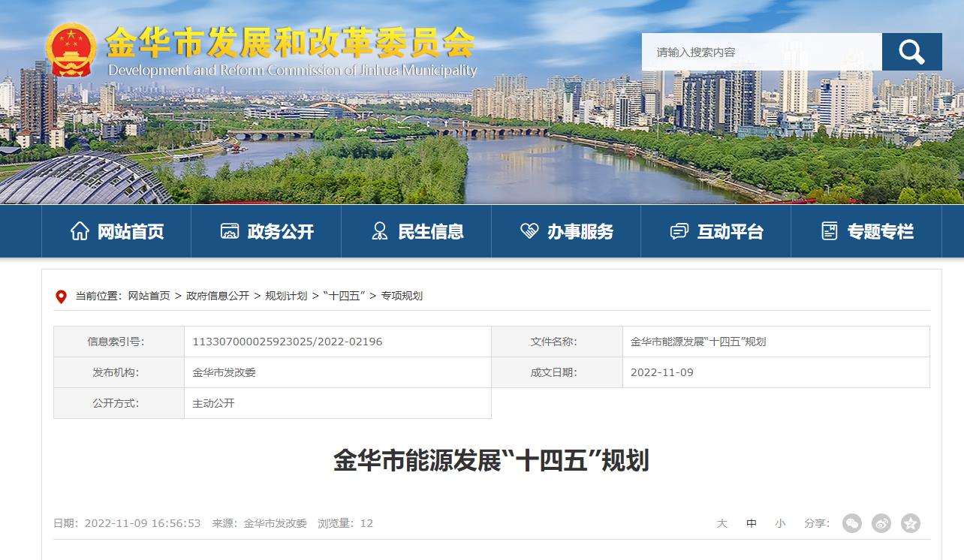
Task: Go to 规划计划 breadcrumb link
Action: click(x=286, y=296)
